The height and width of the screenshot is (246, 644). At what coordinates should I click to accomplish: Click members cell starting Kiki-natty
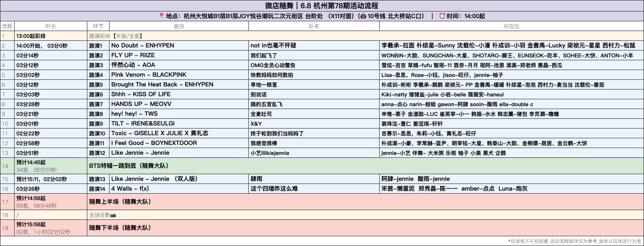point(511,94)
